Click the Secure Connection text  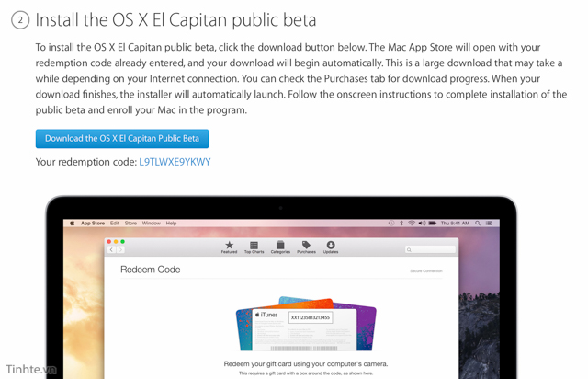(426, 270)
